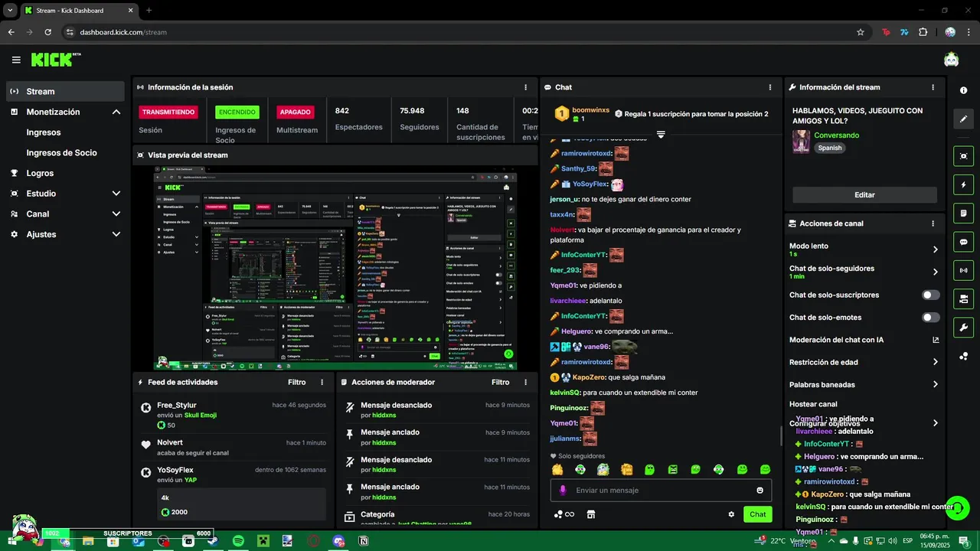
Task: Expand the Estudio sidebar section
Action: pyautogui.click(x=116, y=194)
